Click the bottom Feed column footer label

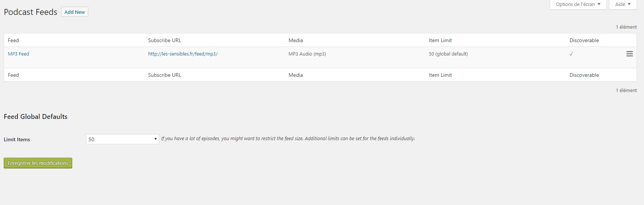(13, 75)
